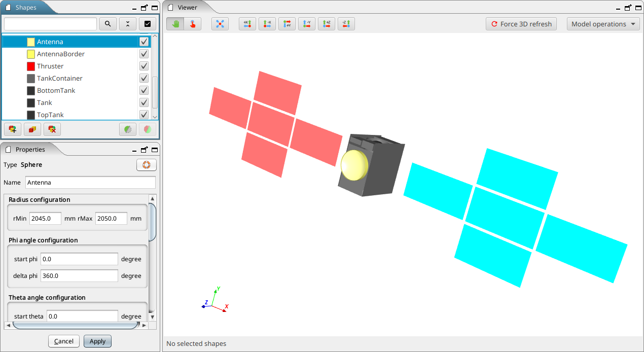Set camera to -Y axis view

[306, 23]
